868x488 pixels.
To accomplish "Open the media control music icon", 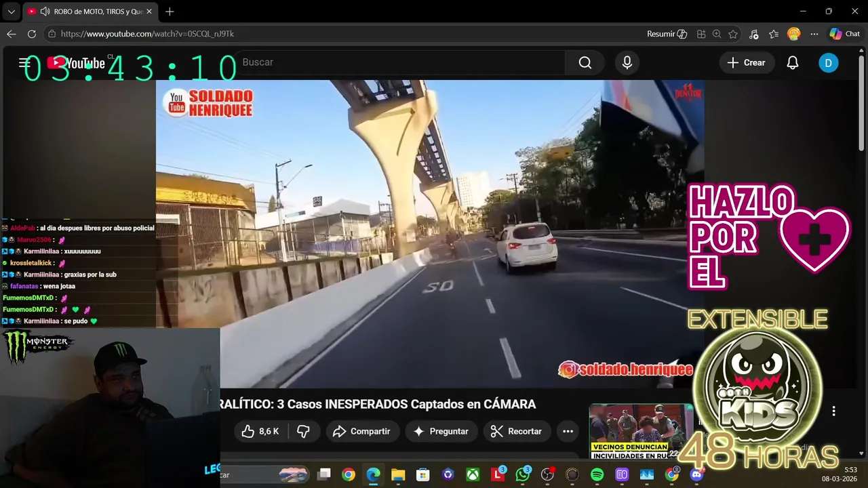I will click(754, 34).
